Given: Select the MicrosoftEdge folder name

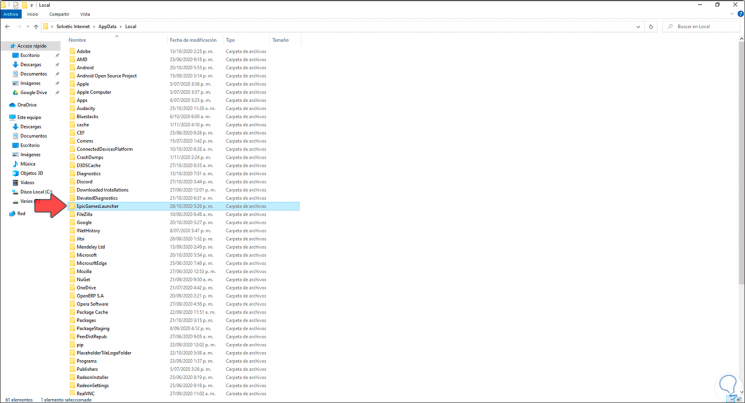Looking at the screenshot, I should pos(92,263).
